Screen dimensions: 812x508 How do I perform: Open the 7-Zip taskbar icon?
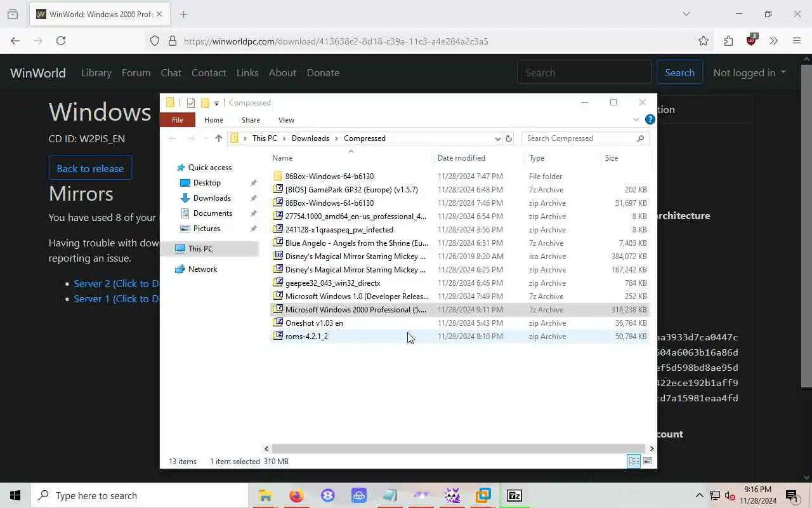[x=514, y=495]
